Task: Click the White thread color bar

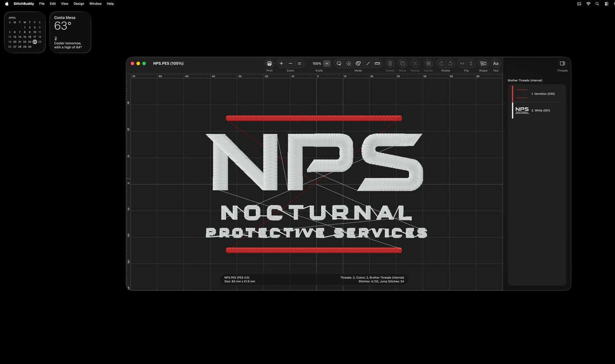Action: click(513, 111)
